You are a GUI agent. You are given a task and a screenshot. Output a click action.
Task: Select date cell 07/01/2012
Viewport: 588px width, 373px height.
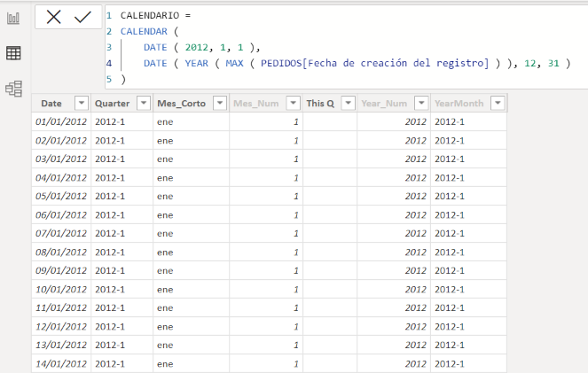tap(61, 233)
